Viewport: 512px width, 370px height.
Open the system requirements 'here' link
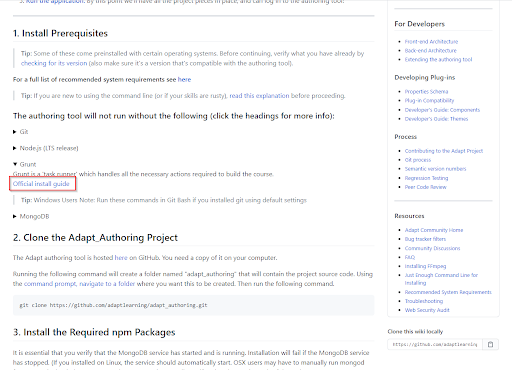(x=184, y=80)
